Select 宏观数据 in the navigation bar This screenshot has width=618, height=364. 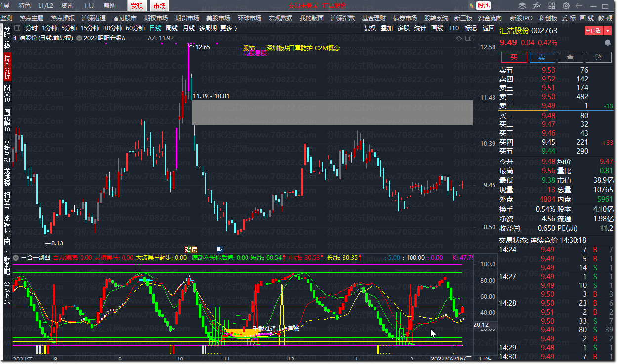pyautogui.click(x=281, y=18)
